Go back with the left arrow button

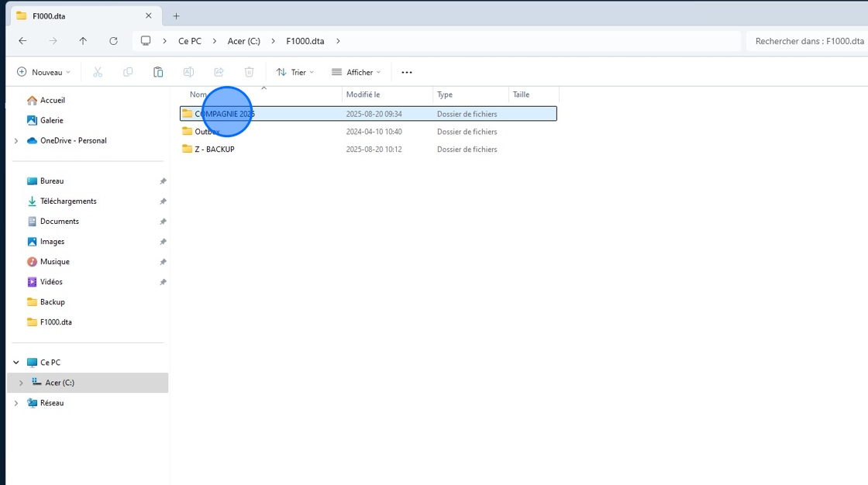pyautogui.click(x=22, y=41)
